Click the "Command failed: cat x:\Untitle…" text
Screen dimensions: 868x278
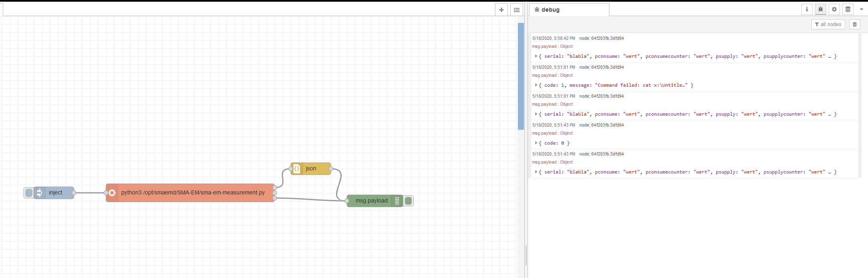click(x=641, y=85)
